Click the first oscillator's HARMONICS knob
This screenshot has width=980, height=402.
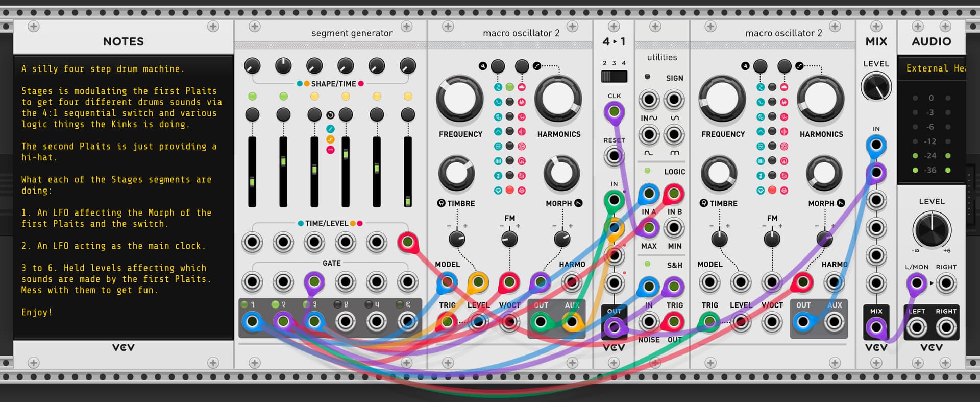pyautogui.click(x=558, y=99)
